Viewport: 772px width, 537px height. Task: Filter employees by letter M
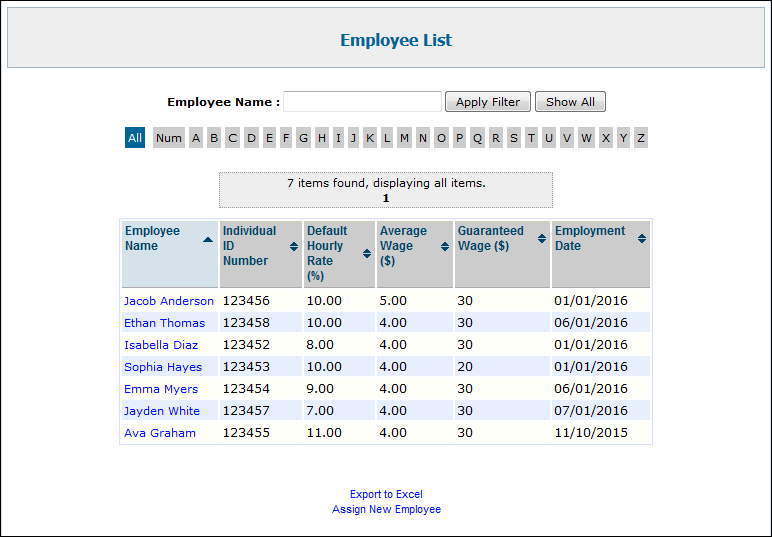(404, 138)
